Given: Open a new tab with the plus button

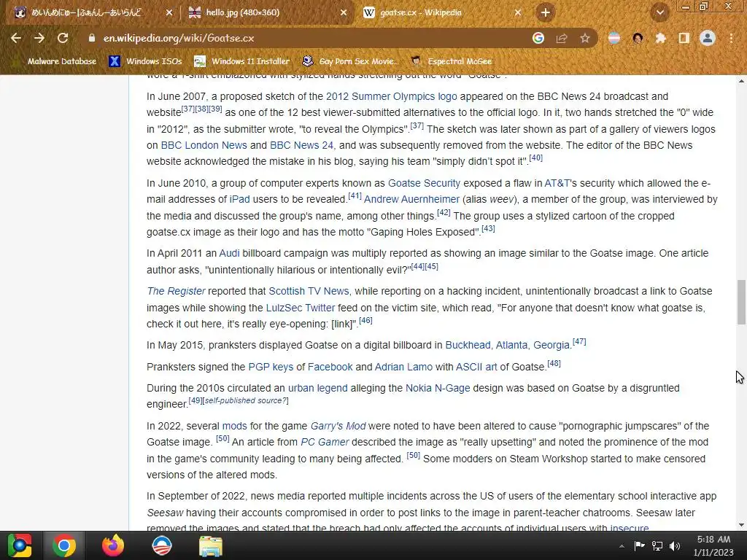Looking at the screenshot, I should pyautogui.click(x=546, y=12).
